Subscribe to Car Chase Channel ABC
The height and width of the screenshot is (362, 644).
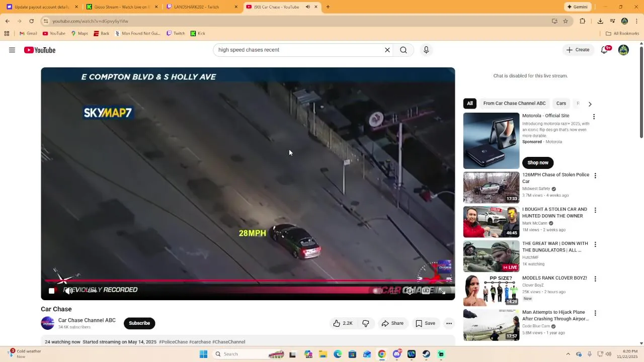click(139, 323)
